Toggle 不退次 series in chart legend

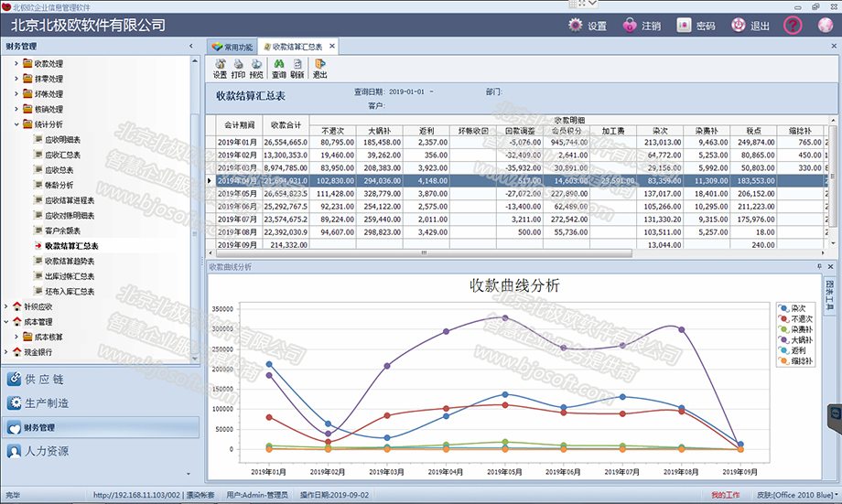click(x=796, y=319)
